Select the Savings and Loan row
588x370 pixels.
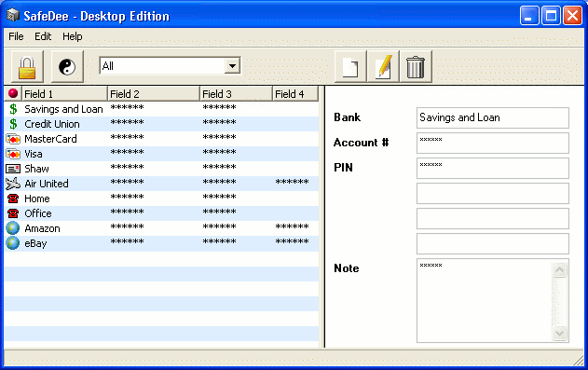(x=161, y=109)
